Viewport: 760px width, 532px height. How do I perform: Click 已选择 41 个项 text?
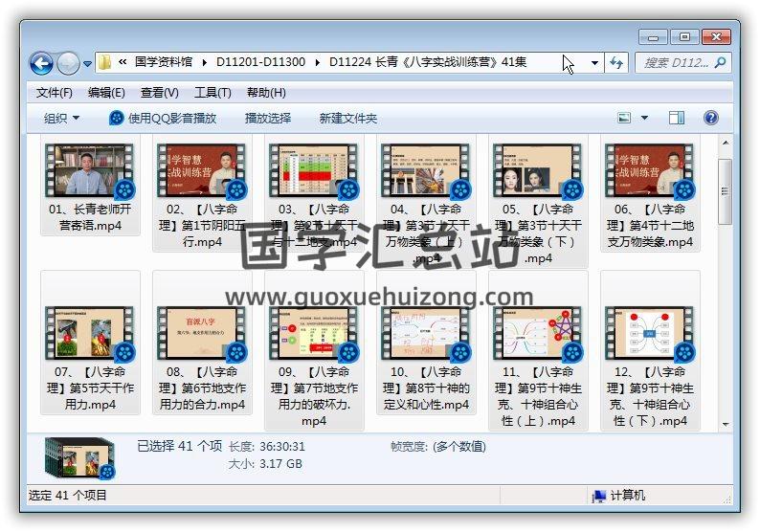[179, 446]
